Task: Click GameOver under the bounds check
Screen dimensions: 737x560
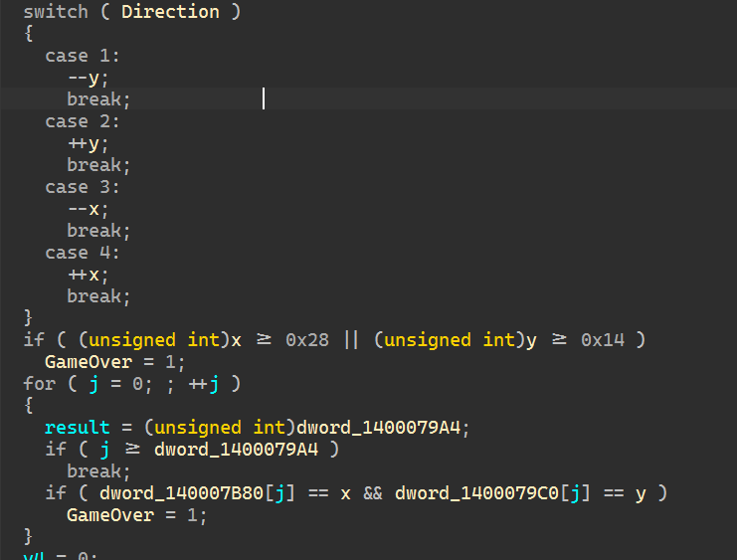Action: (88, 362)
